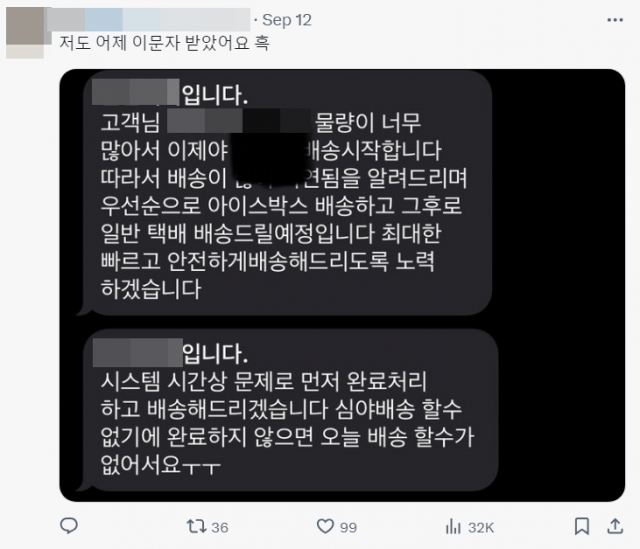The image size is (640, 549).
Task: Share the tweet via upload arrow icon
Action: pyautogui.click(x=615, y=526)
